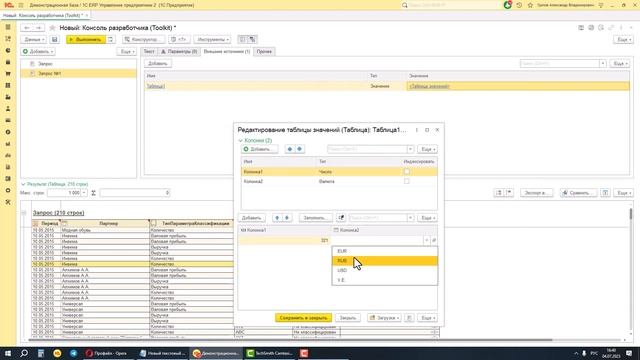Open Telegram from the taskbar
640x360 pixels.
73,353
